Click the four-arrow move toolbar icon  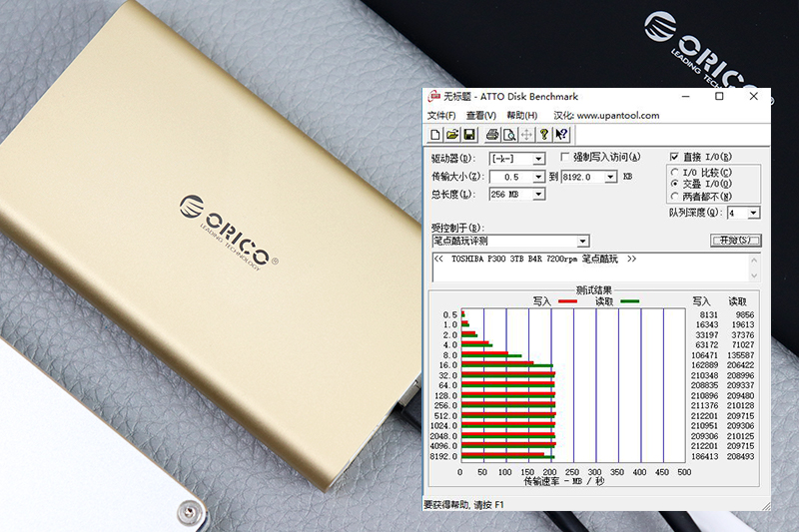(526, 135)
